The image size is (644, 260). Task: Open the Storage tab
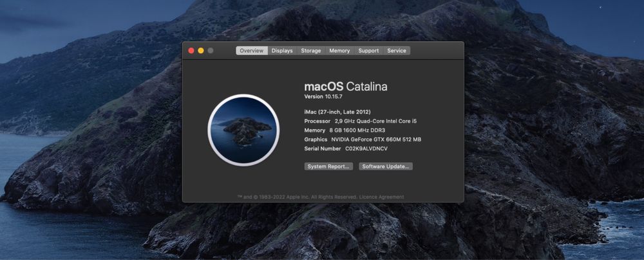(x=311, y=50)
